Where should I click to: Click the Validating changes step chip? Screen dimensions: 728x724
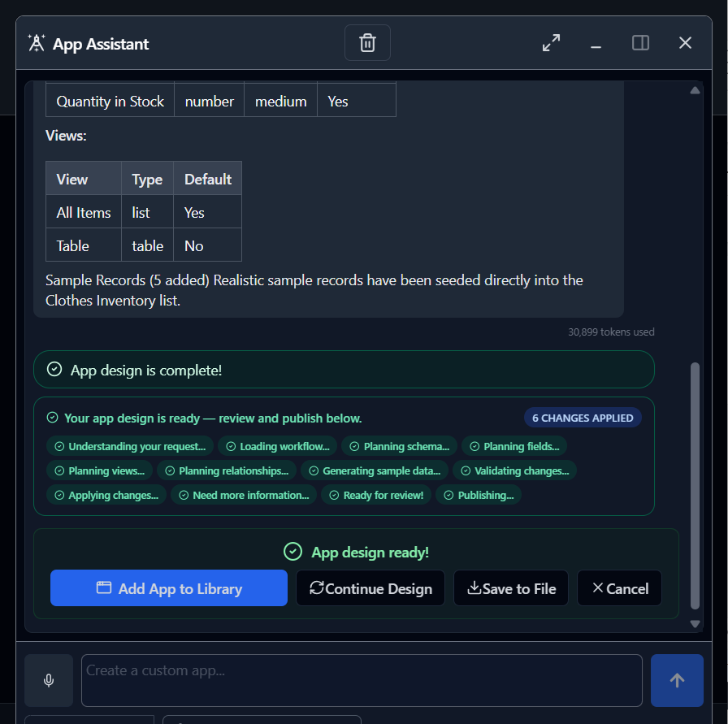514,470
